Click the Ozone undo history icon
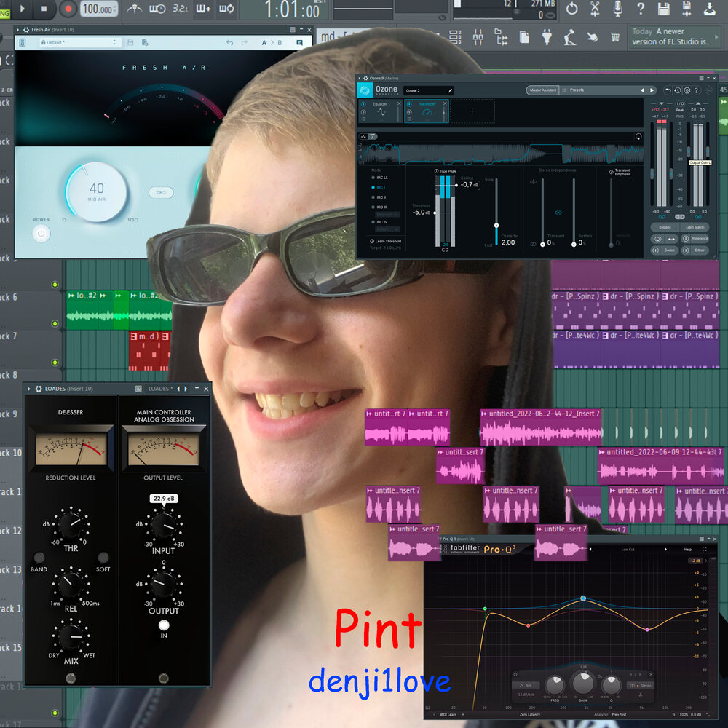The image size is (728, 728). [x=677, y=90]
